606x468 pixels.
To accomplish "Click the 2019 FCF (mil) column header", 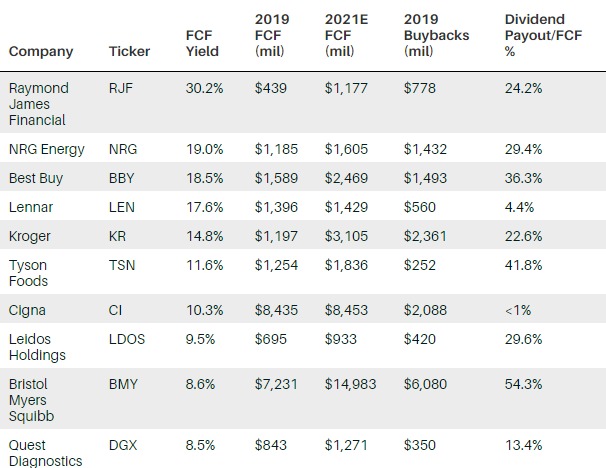I will 272,35.
